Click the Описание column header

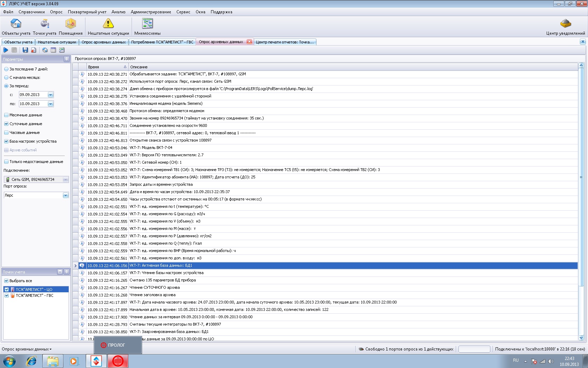click(353, 67)
